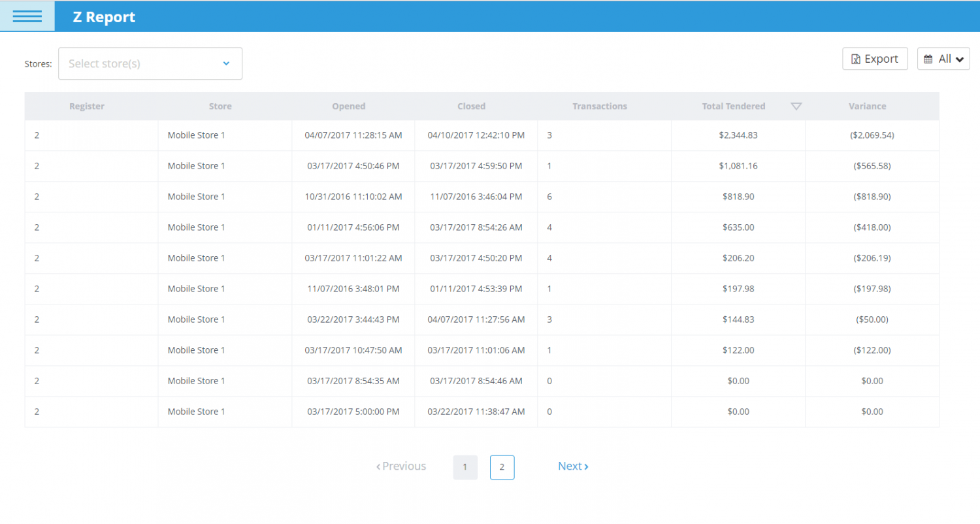Sort by the Variance column header

coord(868,106)
